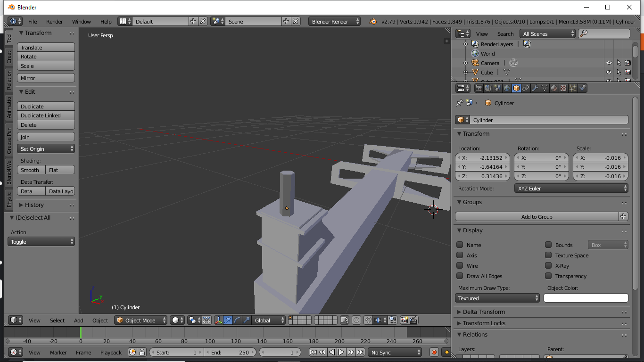Open the Constraints properties tab
The width and height of the screenshot is (644, 362).
click(x=526, y=88)
